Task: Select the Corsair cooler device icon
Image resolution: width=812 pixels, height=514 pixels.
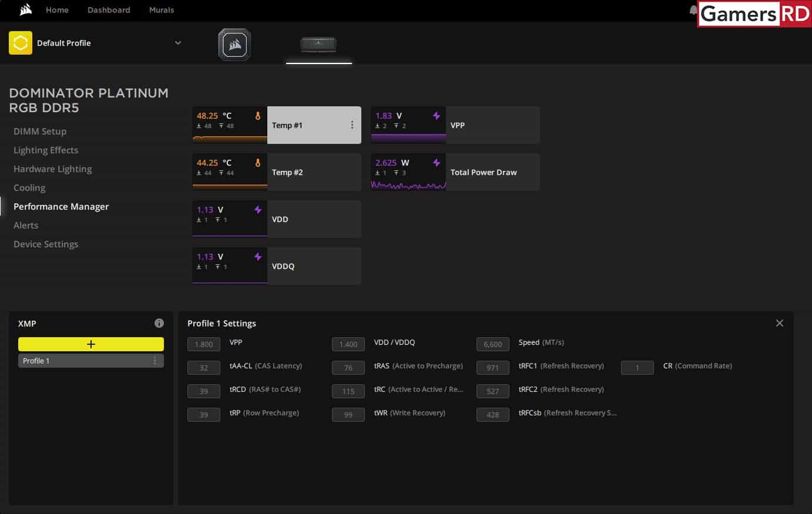Action: (x=235, y=44)
